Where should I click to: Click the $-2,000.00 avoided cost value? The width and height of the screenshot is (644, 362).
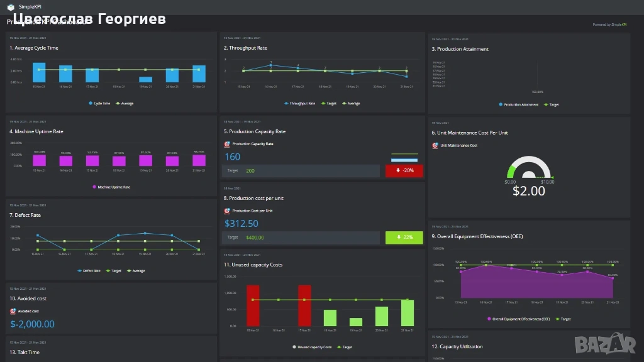[x=33, y=324]
